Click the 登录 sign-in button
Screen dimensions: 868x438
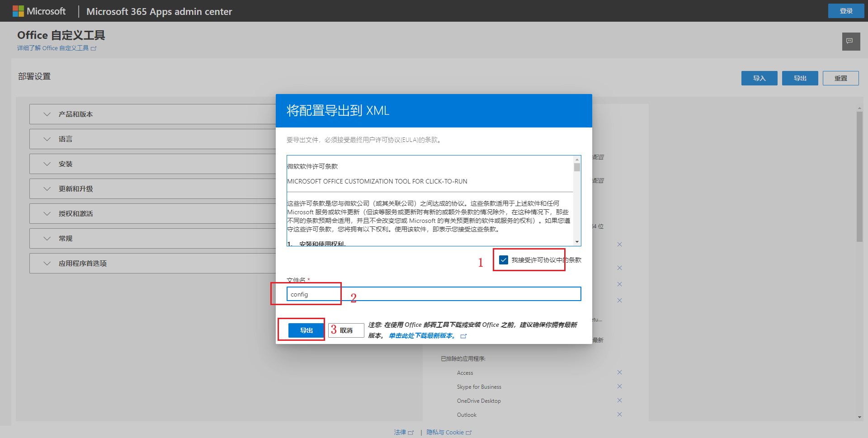click(x=845, y=11)
